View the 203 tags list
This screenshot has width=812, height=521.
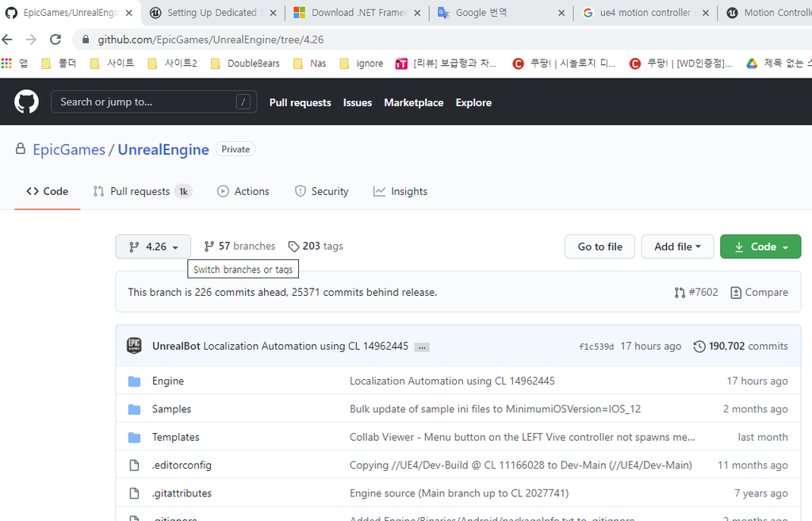click(x=316, y=246)
